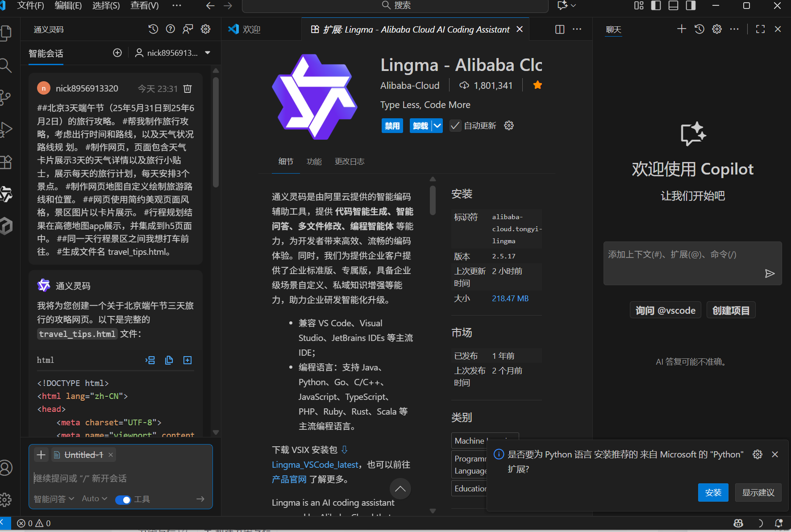Send the Lingma question with arrow icon

[200, 499]
